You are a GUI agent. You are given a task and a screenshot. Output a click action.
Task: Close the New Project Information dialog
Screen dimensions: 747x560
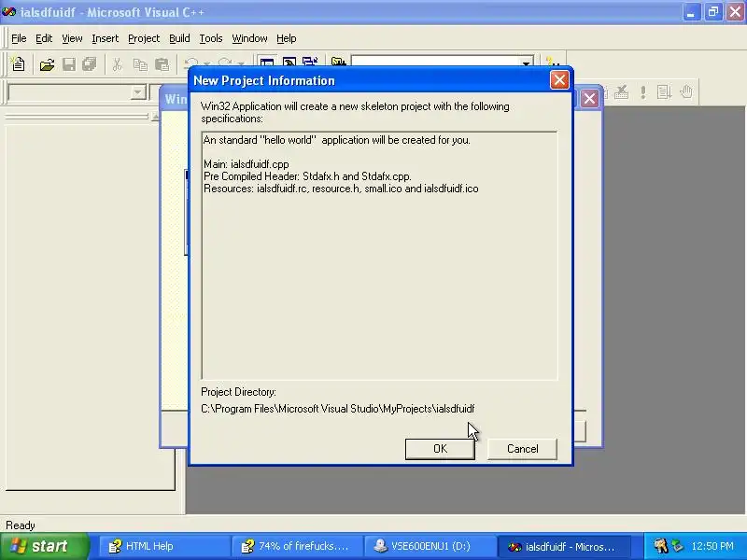tap(559, 80)
